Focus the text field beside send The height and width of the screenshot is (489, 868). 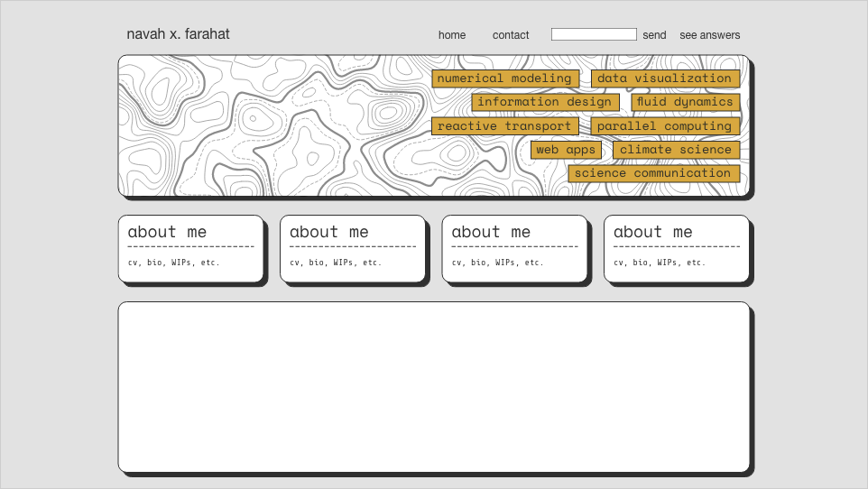click(x=594, y=34)
